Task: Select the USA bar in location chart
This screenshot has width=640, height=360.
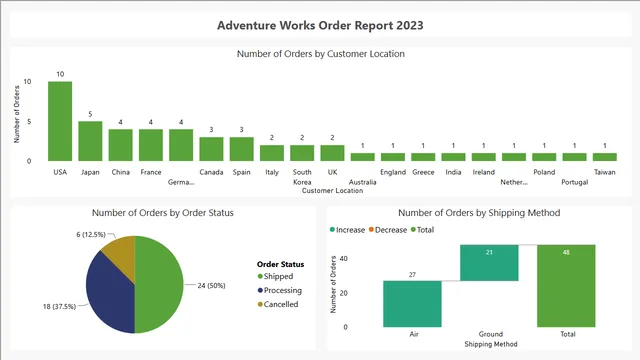Action: click(60, 121)
